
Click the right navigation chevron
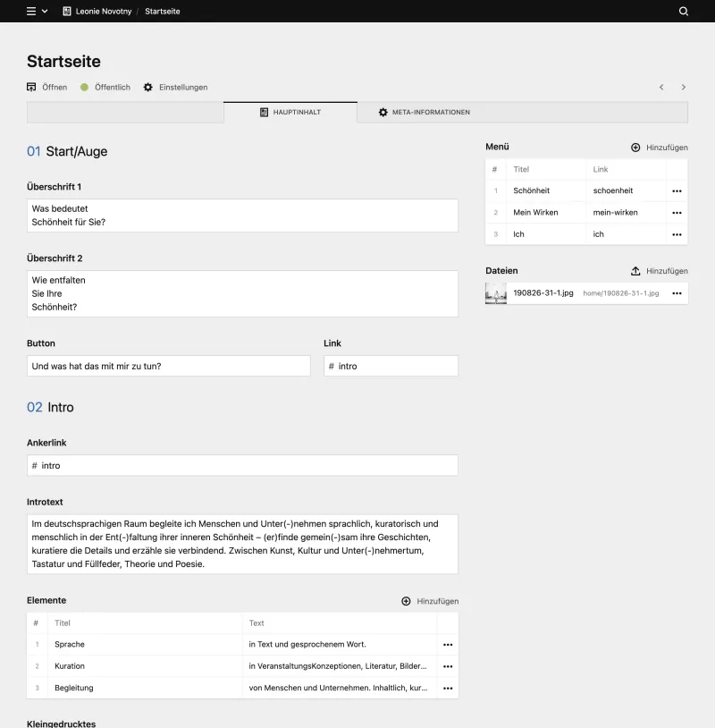683,87
